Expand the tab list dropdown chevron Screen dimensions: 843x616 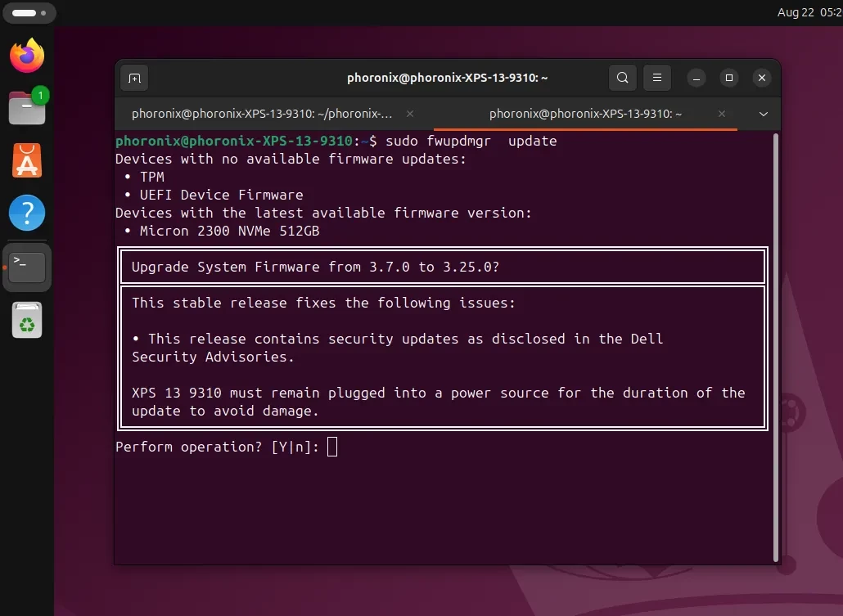tap(764, 114)
